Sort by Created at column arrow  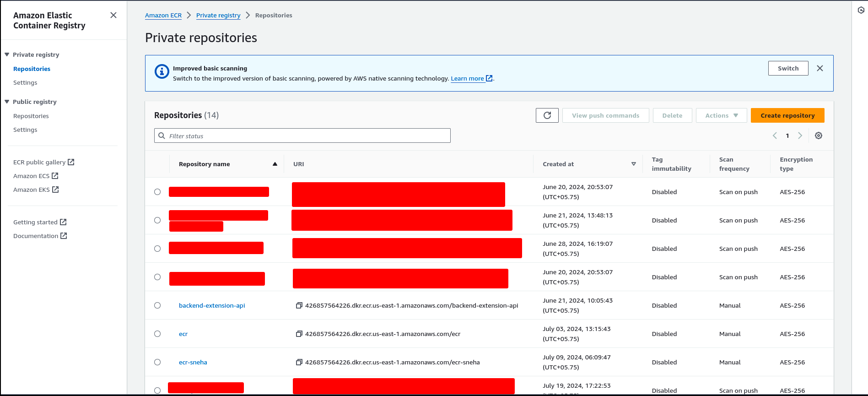[634, 164]
